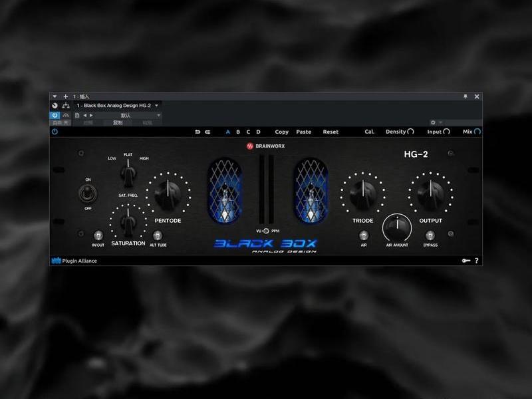Toggle the VU/PPM meter switch
Screen dimensions: 532x399
(x=267, y=231)
